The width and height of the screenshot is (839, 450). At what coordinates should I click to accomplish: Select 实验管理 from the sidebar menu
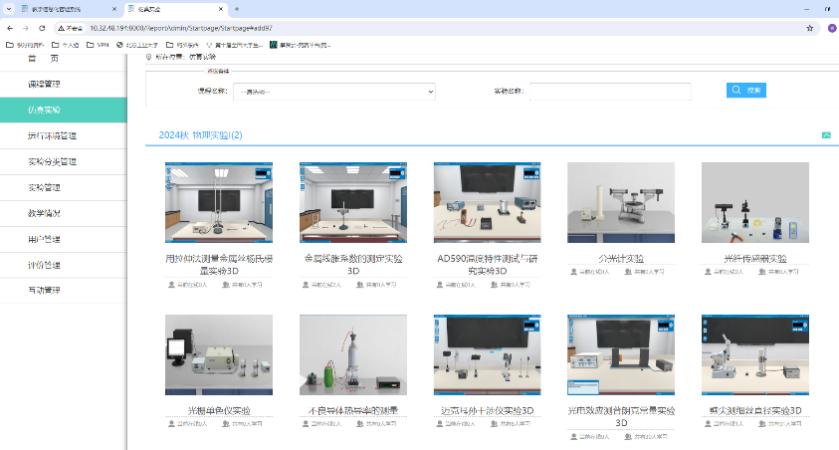click(52, 187)
